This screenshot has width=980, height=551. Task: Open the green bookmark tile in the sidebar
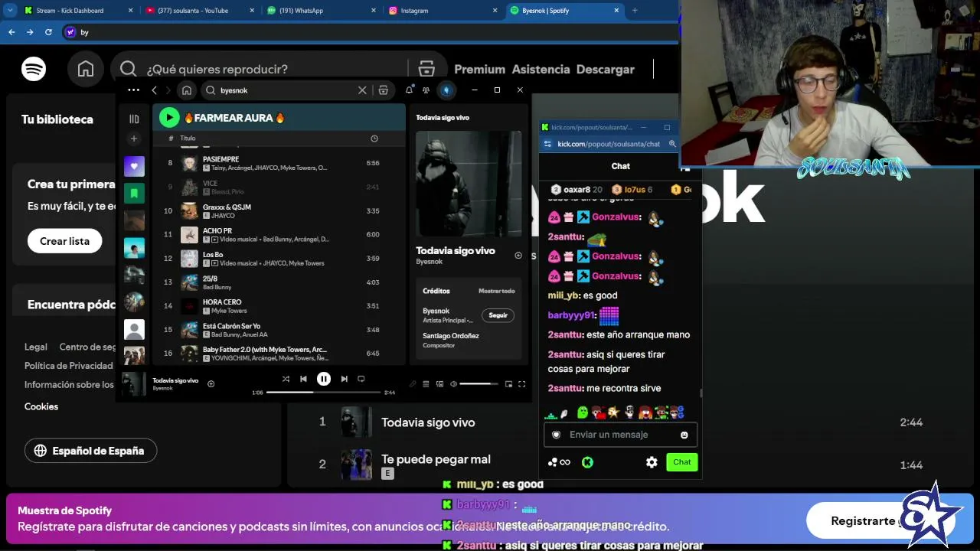[134, 194]
